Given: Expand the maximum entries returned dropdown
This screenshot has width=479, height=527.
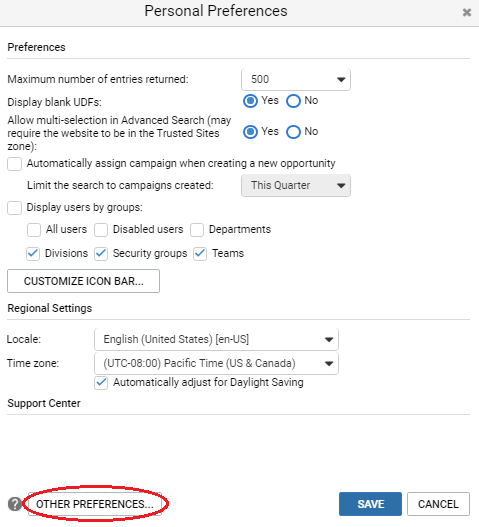Looking at the screenshot, I should coord(296,79).
